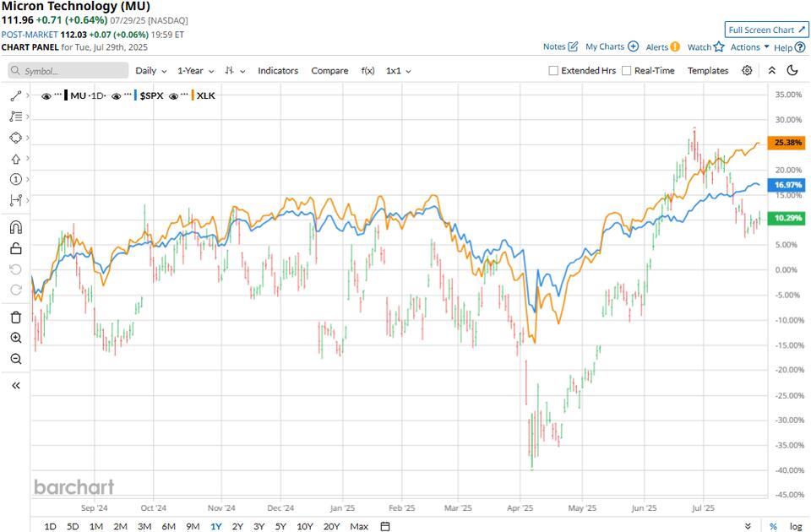Viewport: 811px width, 532px height.
Task: Toggle visibility eye for XLK series
Action: click(x=174, y=96)
